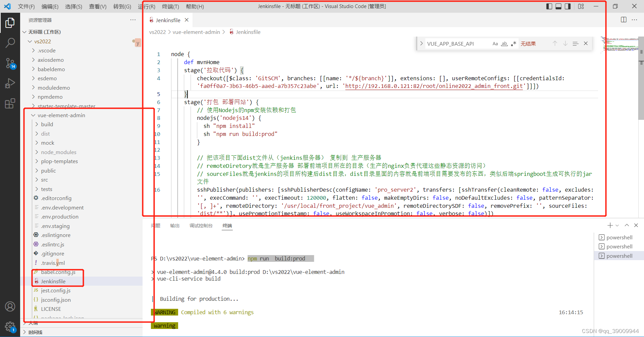644x337 pixels.
Task: Toggle bottom panel layout icon
Action: (x=558, y=6)
